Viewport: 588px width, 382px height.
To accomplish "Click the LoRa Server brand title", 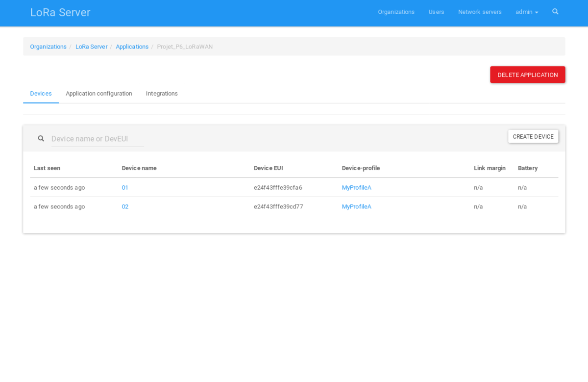I will tap(60, 13).
